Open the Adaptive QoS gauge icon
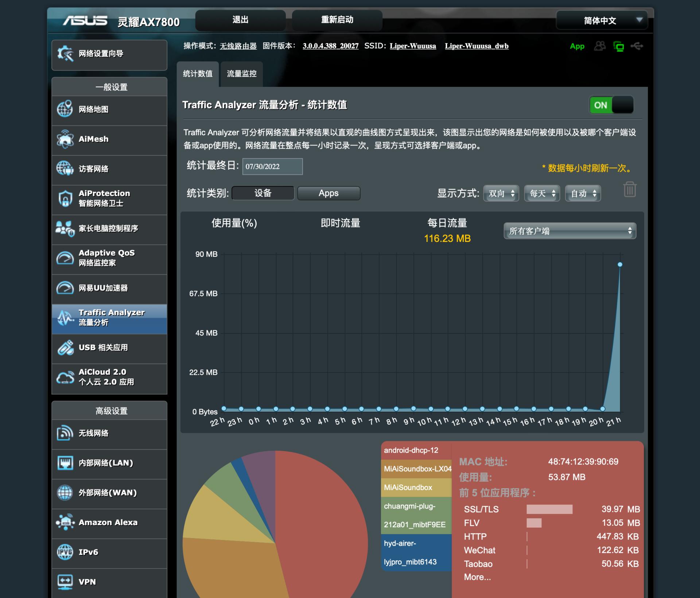 pyautogui.click(x=65, y=258)
